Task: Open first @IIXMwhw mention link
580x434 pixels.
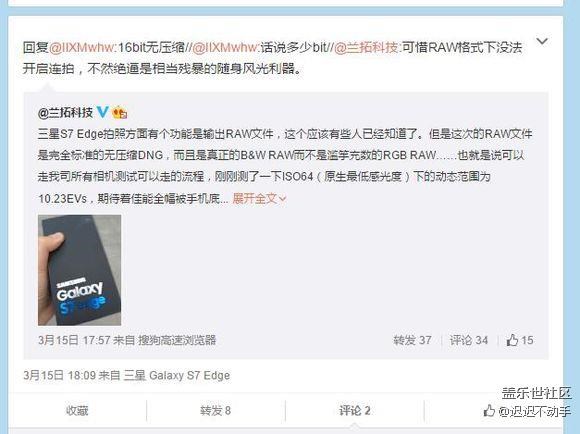Action: (81, 47)
